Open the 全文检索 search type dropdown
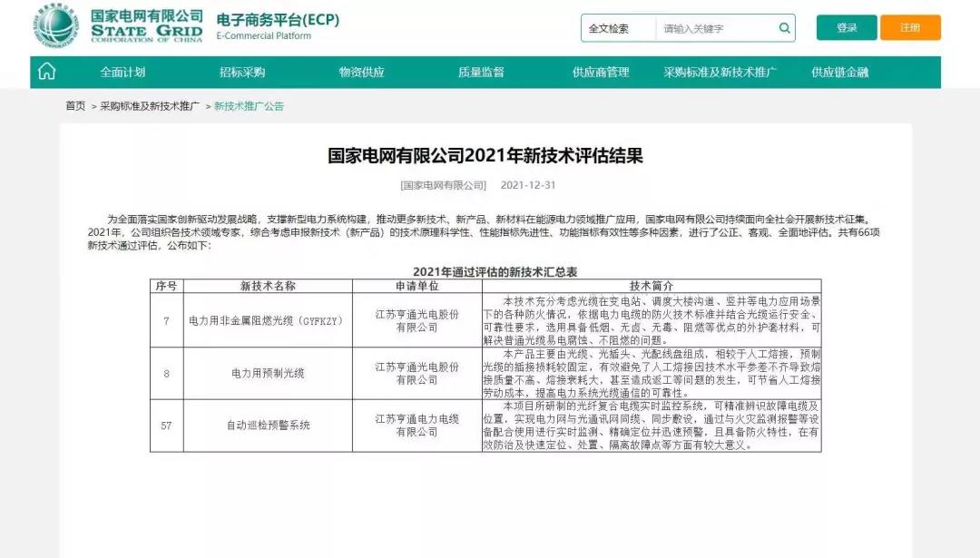This screenshot has width=980, height=558. tap(618, 28)
